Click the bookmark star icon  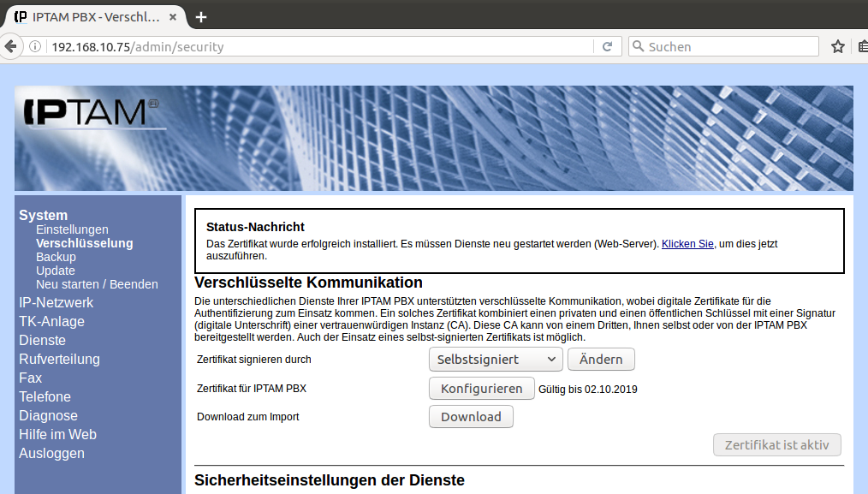(838, 46)
